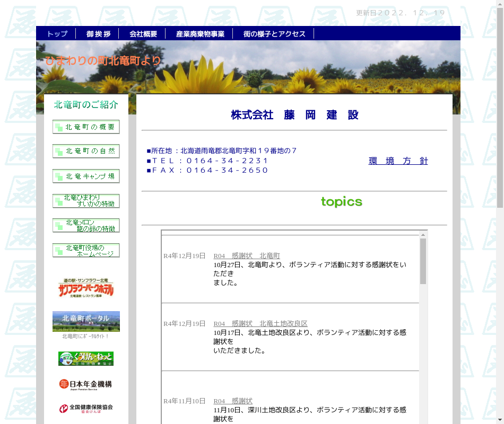The width and height of the screenshot is (504, 424).
Task: Open 北竜キャンプ場 sidebar button
Action: tap(86, 176)
